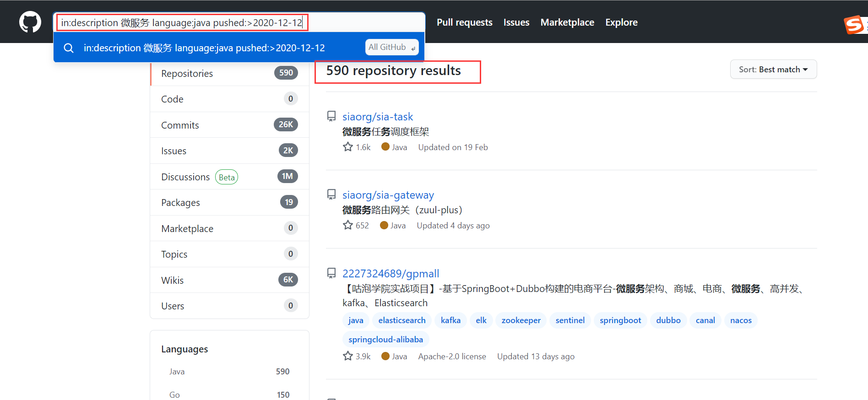Screen dimensions: 868x400
Task: Open the Sort: Best match dropdown
Action: pos(773,69)
